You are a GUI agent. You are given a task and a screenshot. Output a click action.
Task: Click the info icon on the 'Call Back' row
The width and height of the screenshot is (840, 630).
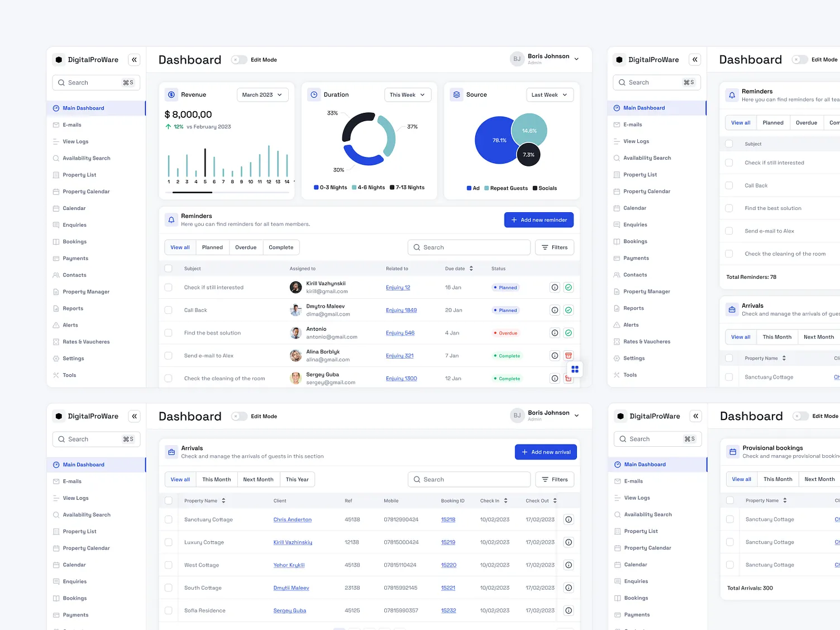[555, 310]
